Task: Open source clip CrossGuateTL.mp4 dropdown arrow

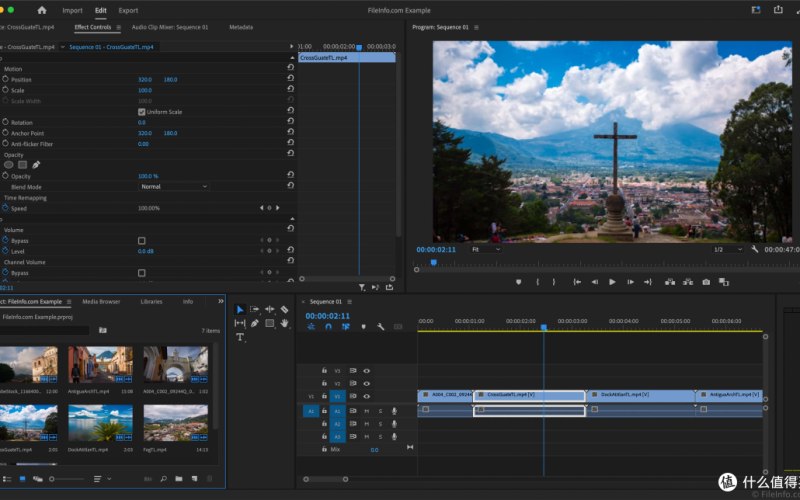Action: point(63,47)
